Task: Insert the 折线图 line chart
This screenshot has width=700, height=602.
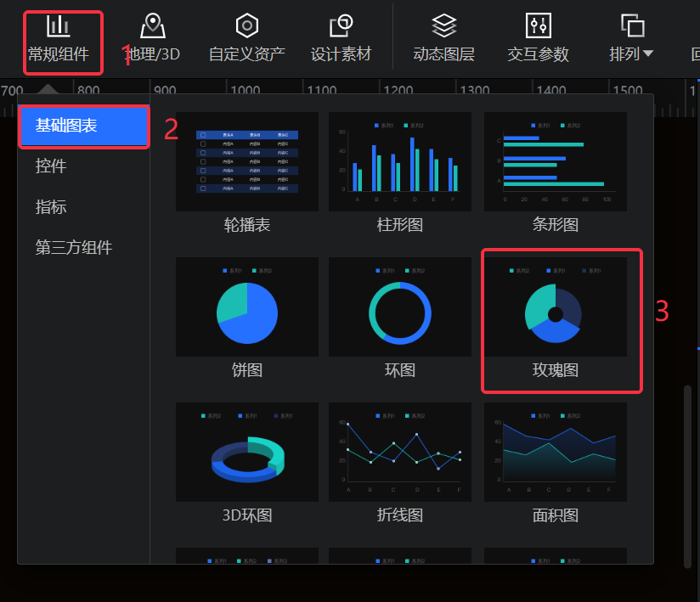Action: click(x=400, y=452)
